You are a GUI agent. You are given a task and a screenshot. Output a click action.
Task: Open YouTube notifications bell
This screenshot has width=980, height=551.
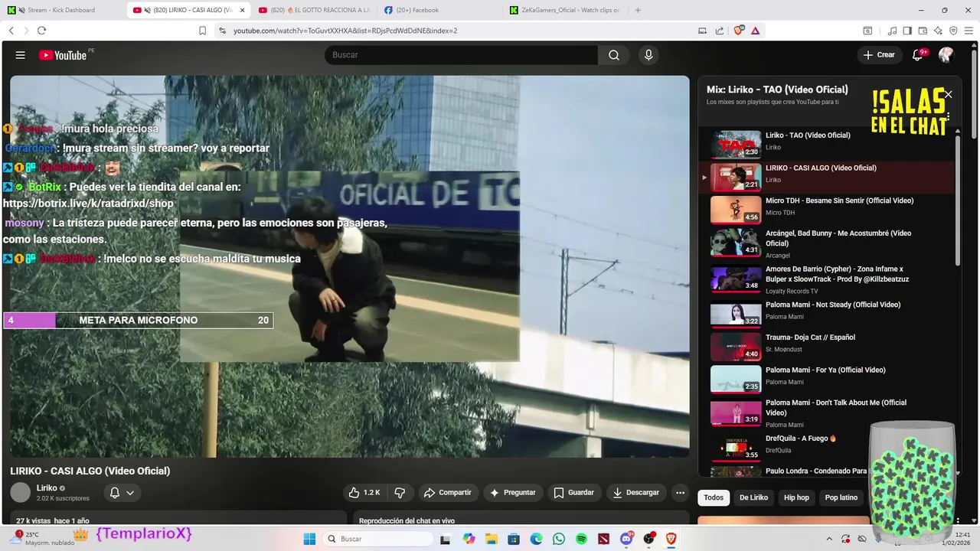pyautogui.click(x=917, y=55)
